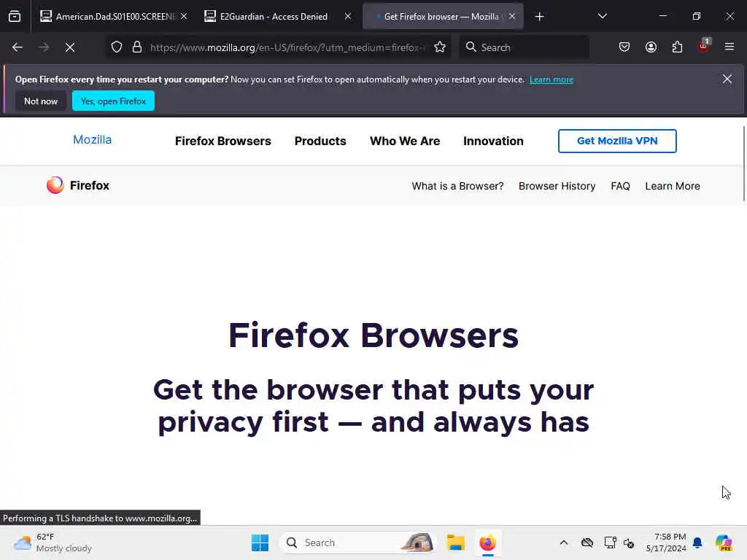This screenshot has width=747, height=560.
Task: Close the Get Firefox browser tab
Action: 512,17
